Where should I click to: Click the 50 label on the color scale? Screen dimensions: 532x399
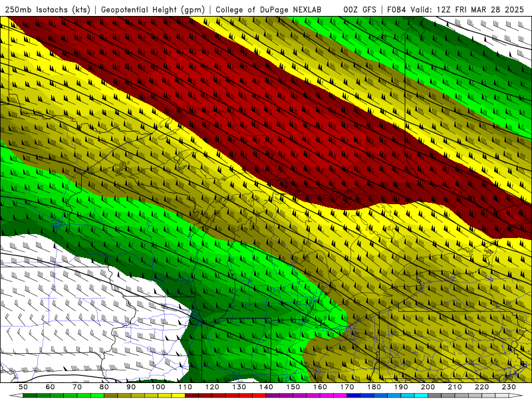tap(23, 387)
